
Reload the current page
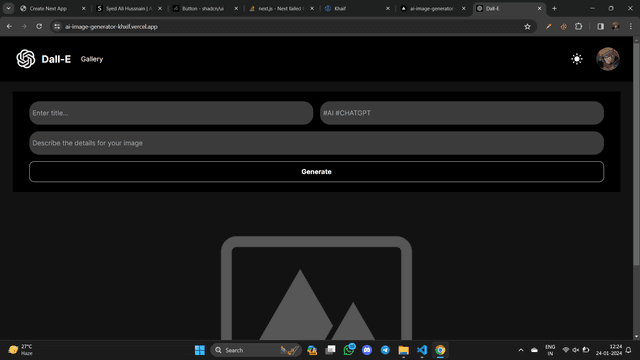click(39, 27)
